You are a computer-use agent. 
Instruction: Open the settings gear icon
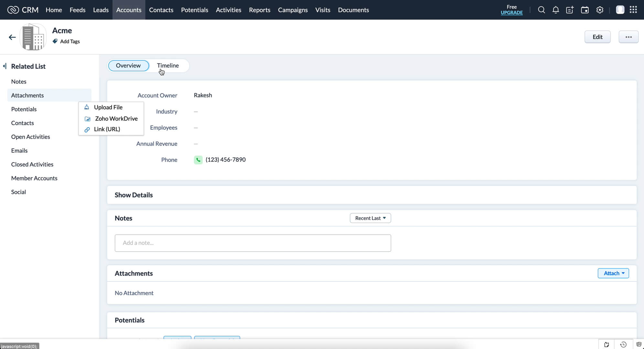point(600,10)
